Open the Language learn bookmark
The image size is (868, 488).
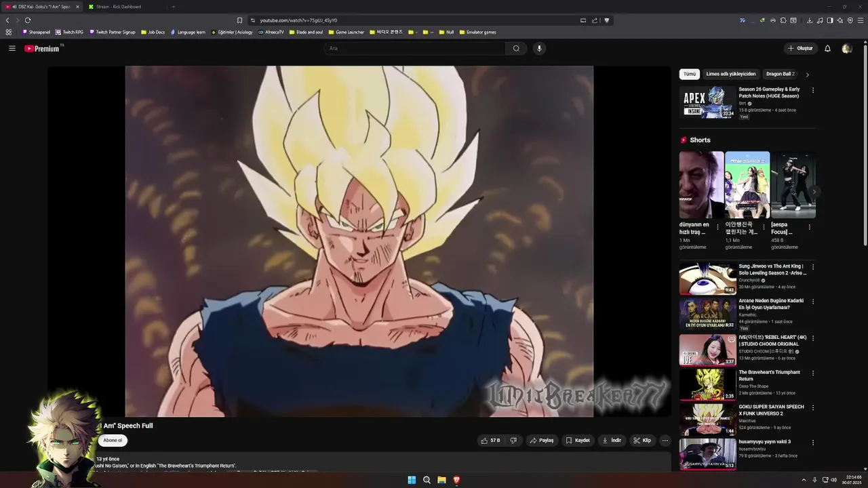(188, 32)
